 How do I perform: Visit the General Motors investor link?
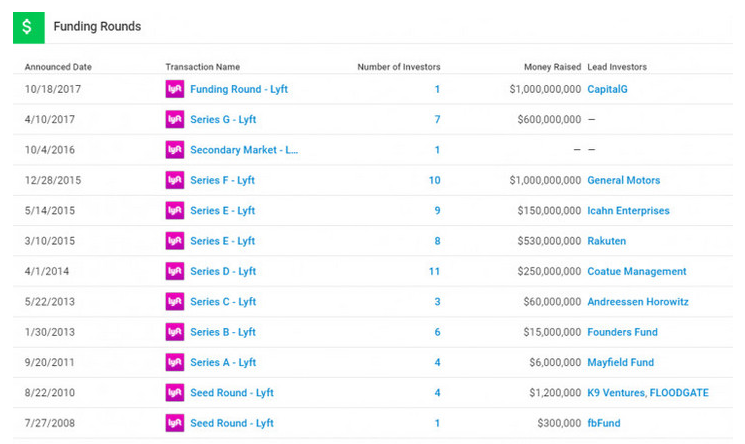point(624,180)
